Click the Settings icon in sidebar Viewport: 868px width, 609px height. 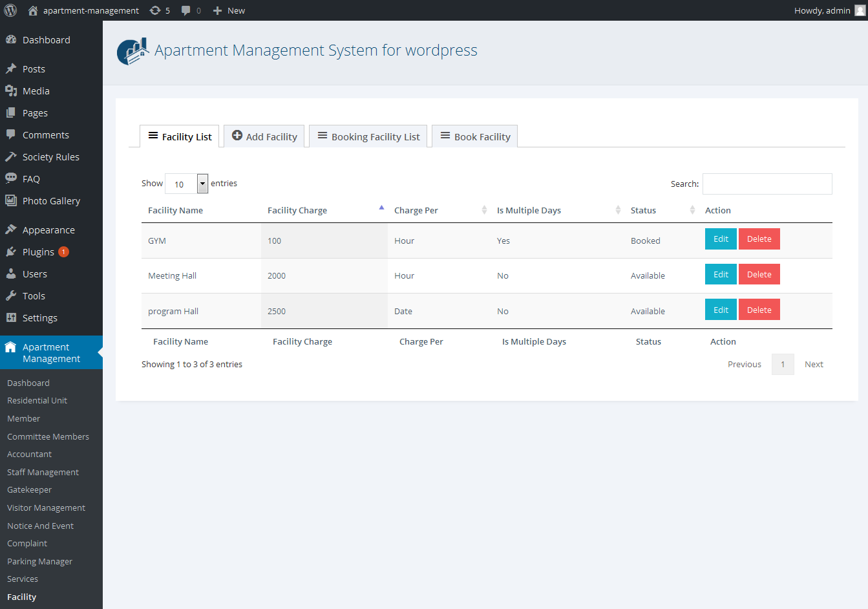(x=11, y=317)
